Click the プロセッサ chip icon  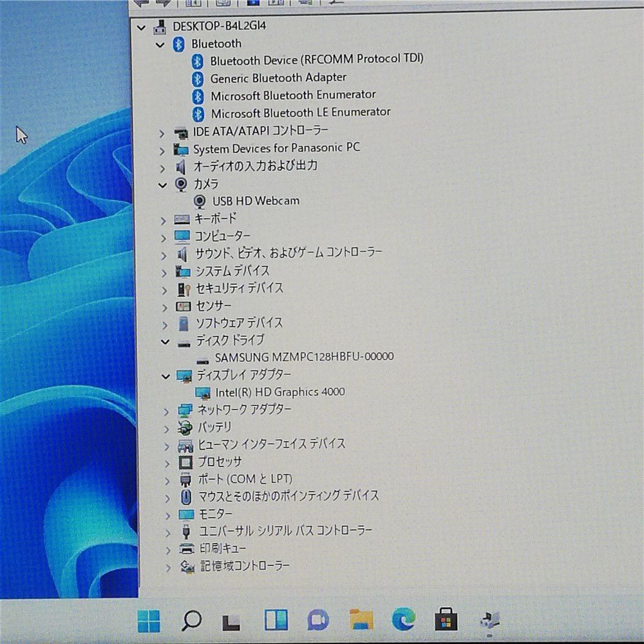click(185, 462)
